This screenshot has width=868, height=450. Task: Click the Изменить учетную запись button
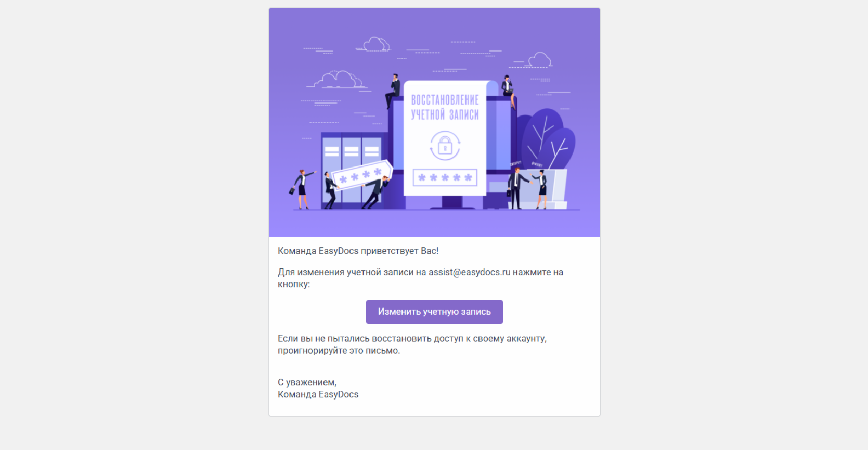[x=434, y=312]
